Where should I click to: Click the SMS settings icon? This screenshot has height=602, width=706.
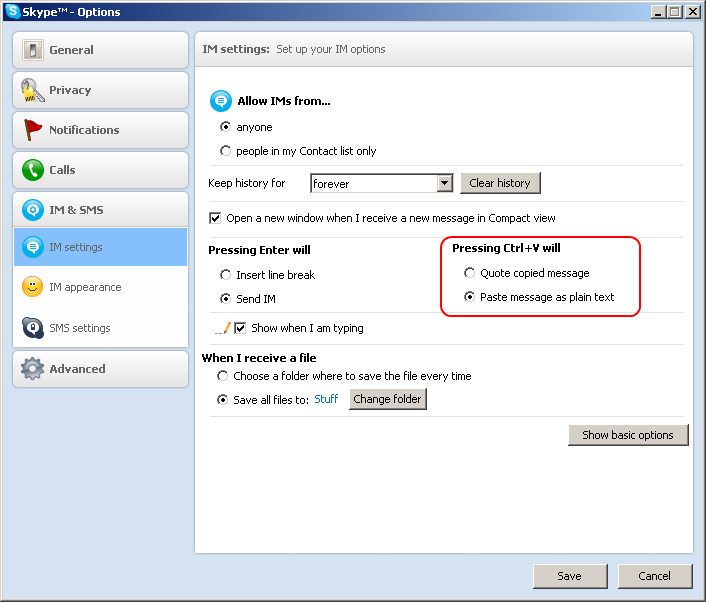[x=33, y=328]
